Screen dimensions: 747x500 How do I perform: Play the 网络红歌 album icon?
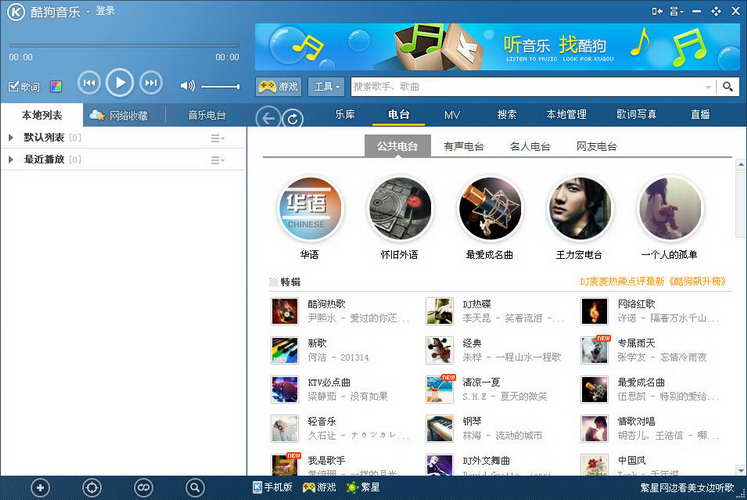coord(595,311)
